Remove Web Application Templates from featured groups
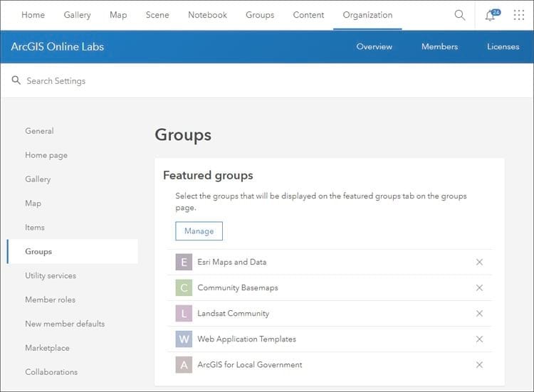534x392 pixels. click(x=479, y=339)
